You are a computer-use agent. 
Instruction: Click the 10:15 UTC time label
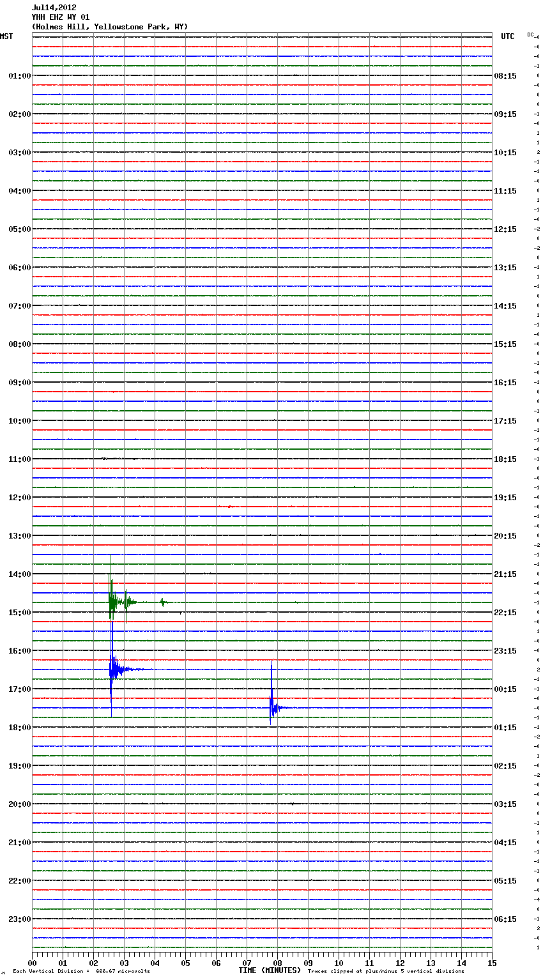(505, 153)
